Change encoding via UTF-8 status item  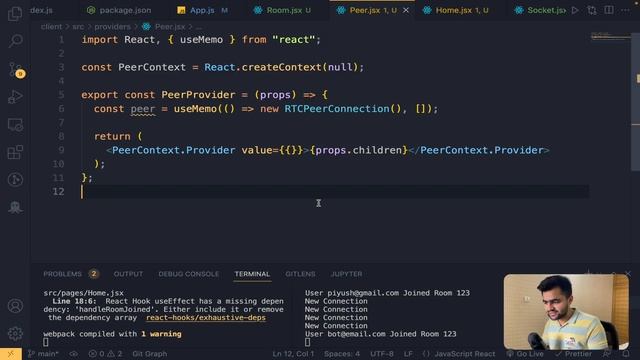[x=382, y=354]
